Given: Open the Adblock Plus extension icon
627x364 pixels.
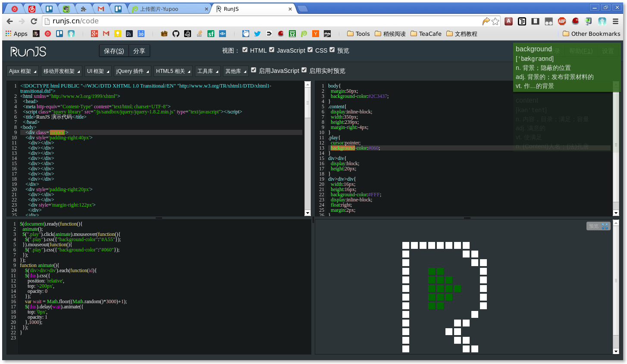Looking at the screenshot, I should click(x=562, y=21).
